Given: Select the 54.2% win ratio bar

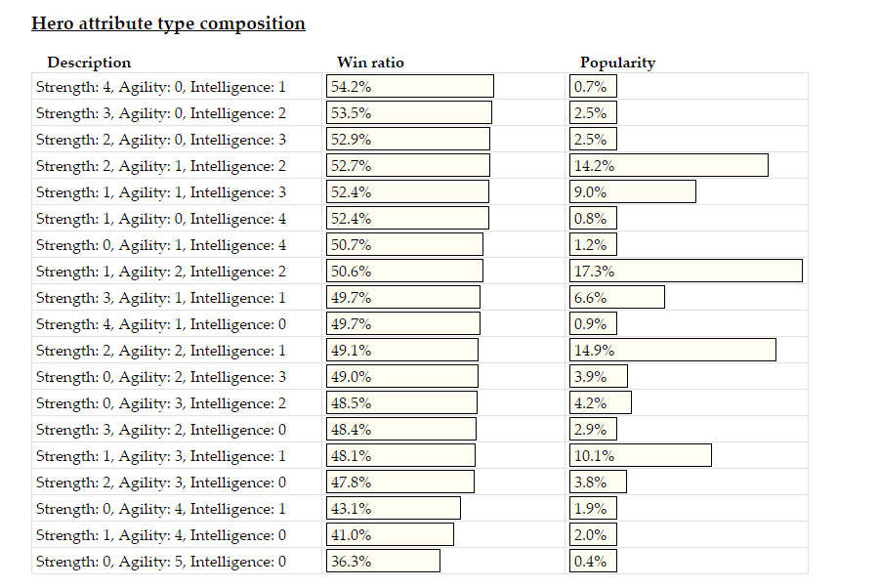Looking at the screenshot, I should pyautogui.click(x=409, y=87).
